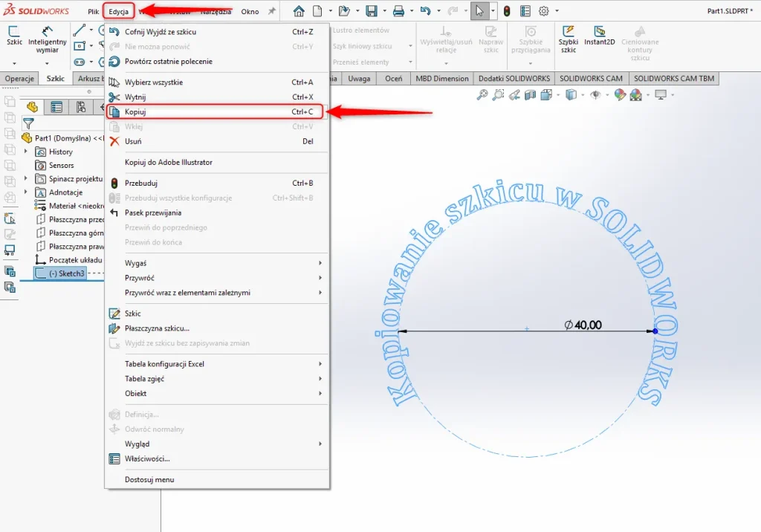Select Kopiuj do Adobe Illustrator

[217, 162]
